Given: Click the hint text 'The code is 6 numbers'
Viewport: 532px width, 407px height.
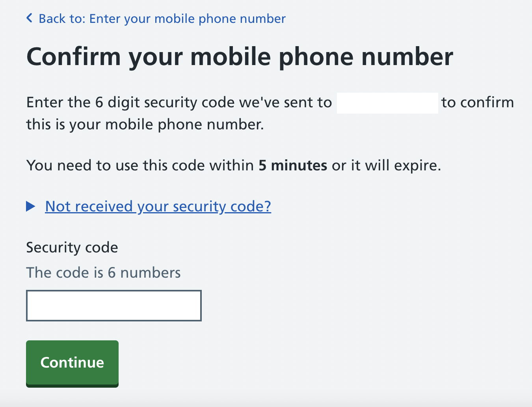Looking at the screenshot, I should 103,272.
